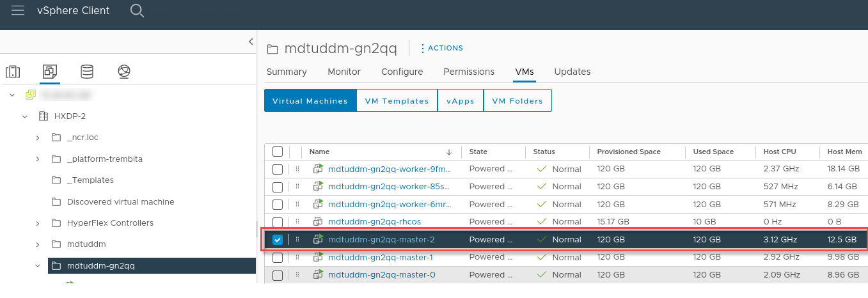Check the master-0 VM checkbox
This screenshot has height=298, width=868.
278,276
